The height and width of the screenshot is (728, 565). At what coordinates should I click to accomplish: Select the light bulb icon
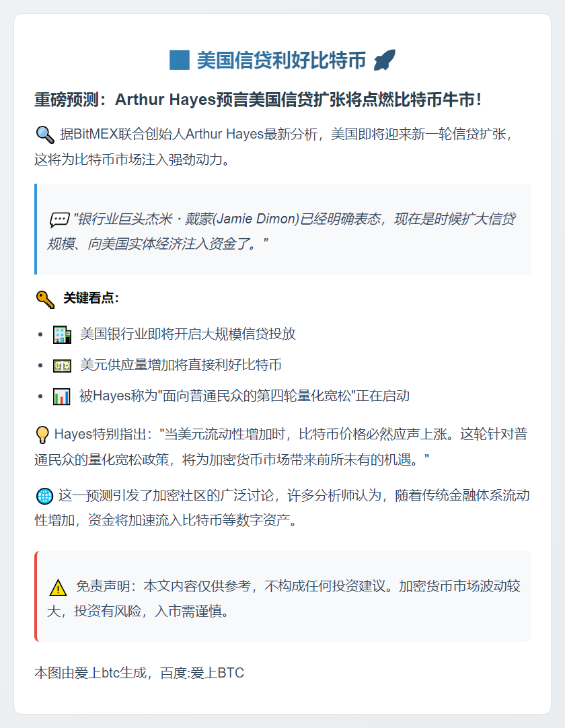coord(42,435)
